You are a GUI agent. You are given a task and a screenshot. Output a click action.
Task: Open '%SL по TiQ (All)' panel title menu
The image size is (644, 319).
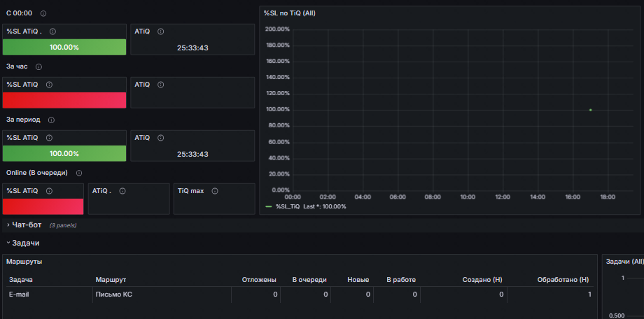pos(289,13)
